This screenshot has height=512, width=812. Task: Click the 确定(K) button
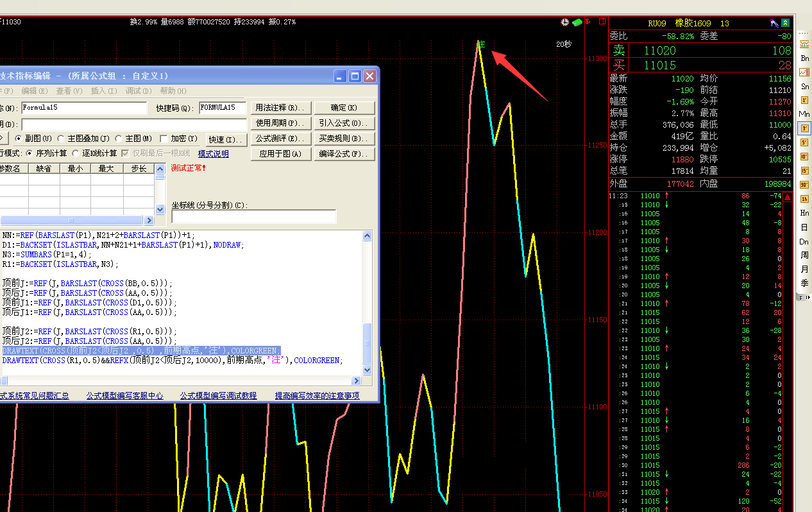(x=344, y=108)
